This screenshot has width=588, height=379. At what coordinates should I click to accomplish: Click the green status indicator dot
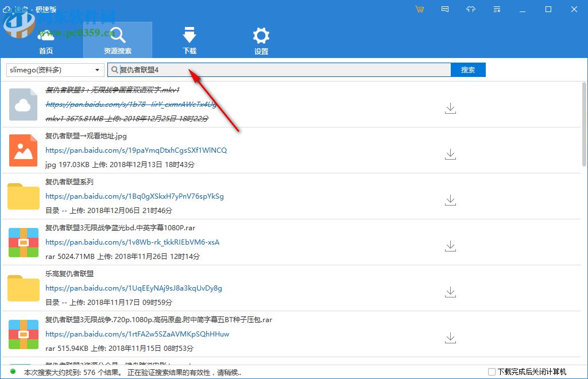point(13,372)
